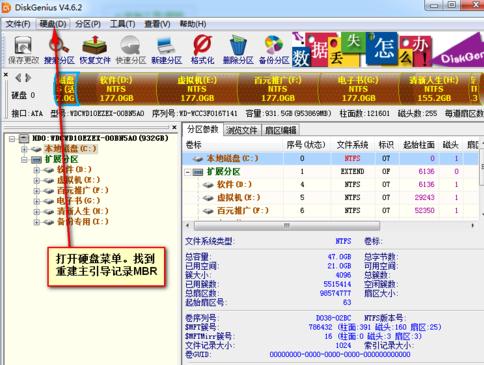Click the left scroll arrow of the table

click(x=188, y=226)
